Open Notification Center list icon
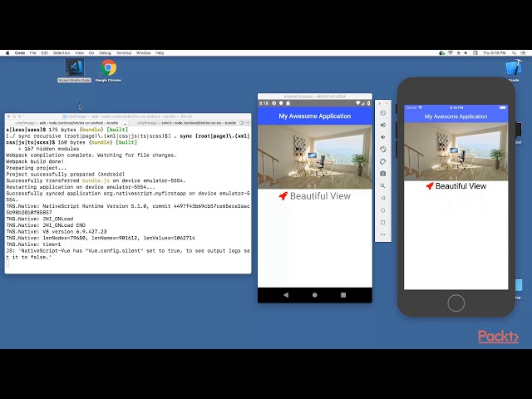This screenshot has height=399, width=532. [523, 53]
